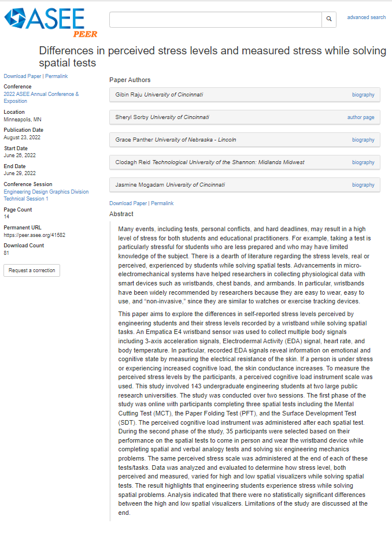Expand Clodagh Reid's biography
The width and height of the screenshot is (392, 538).
[x=363, y=162]
